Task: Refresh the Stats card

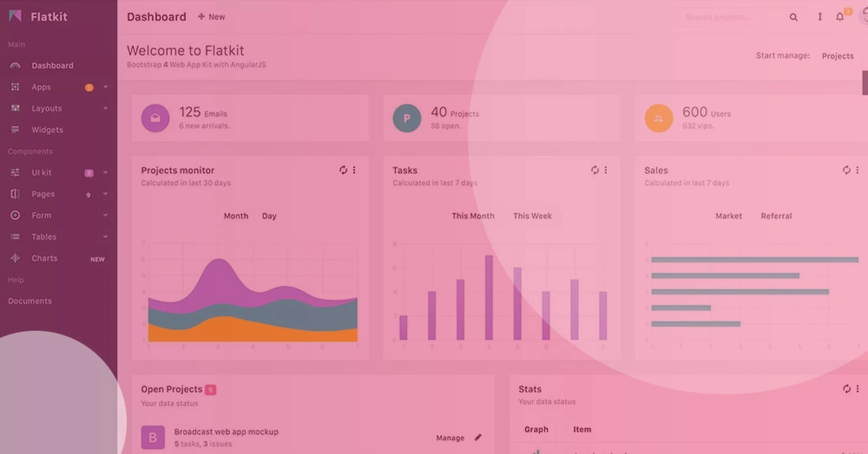Action: pos(847,389)
